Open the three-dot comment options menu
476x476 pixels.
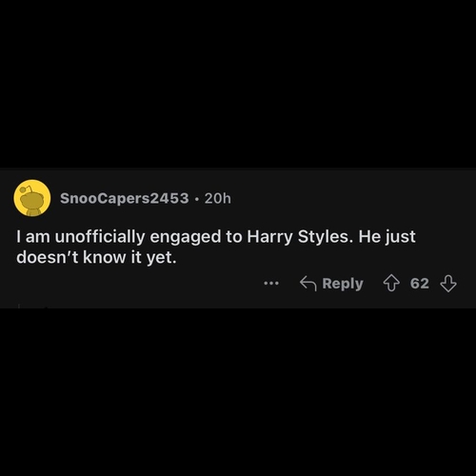[271, 283]
